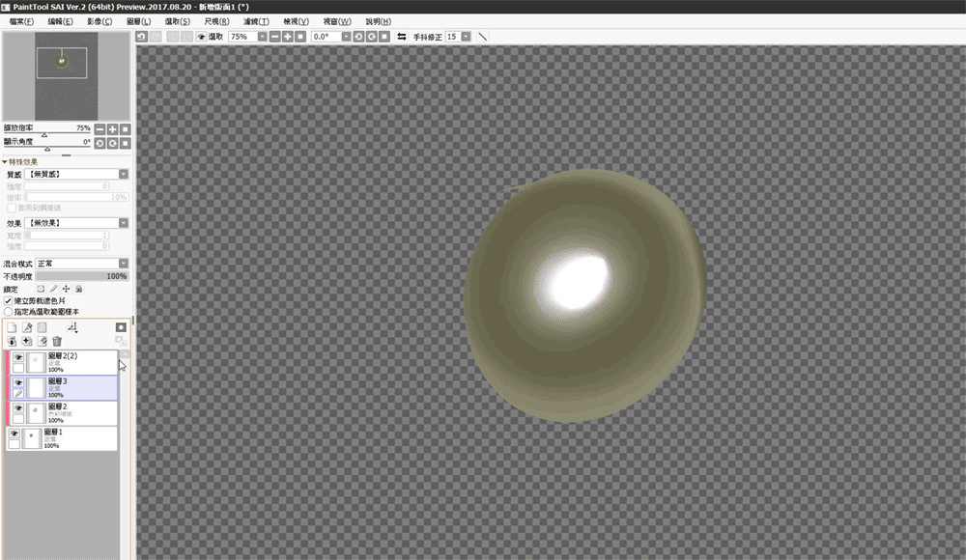The width and height of the screenshot is (966, 560).
Task: Click the rotate counter-clockwise button beside 顯示角度
Action: [99, 142]
